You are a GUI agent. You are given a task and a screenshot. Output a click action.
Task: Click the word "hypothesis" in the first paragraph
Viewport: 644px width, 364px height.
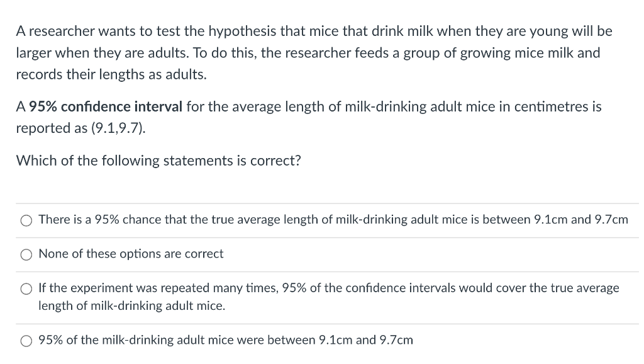(x=242, y=31)
